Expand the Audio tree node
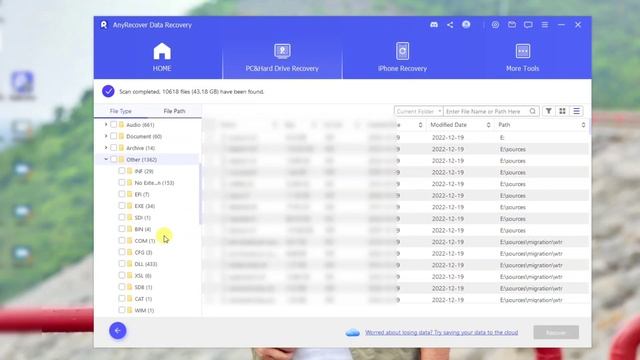The width and height of the screenshot is (640, 360). pyautogui.click(x=106, y=124)
